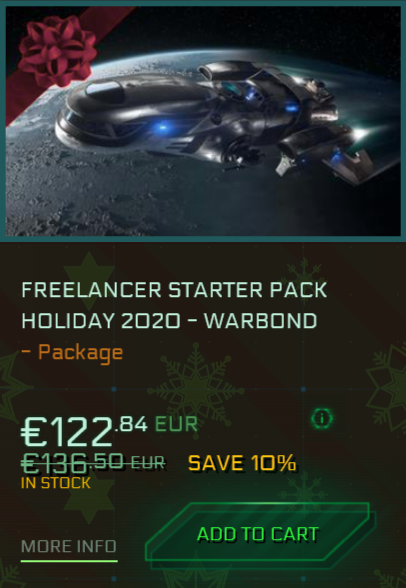Click the green info circle icon
This screenshot has width=406, height=588.
pos(322,418)
